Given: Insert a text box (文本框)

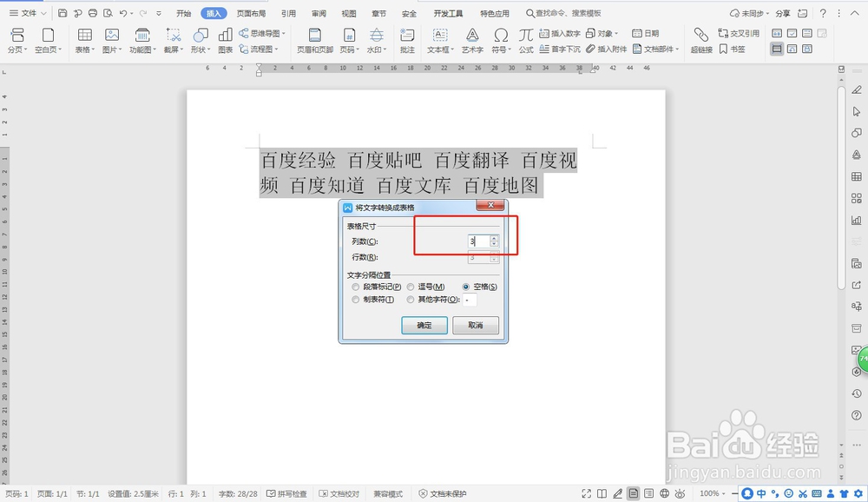Looking at the screenshot, I should 440,41.
